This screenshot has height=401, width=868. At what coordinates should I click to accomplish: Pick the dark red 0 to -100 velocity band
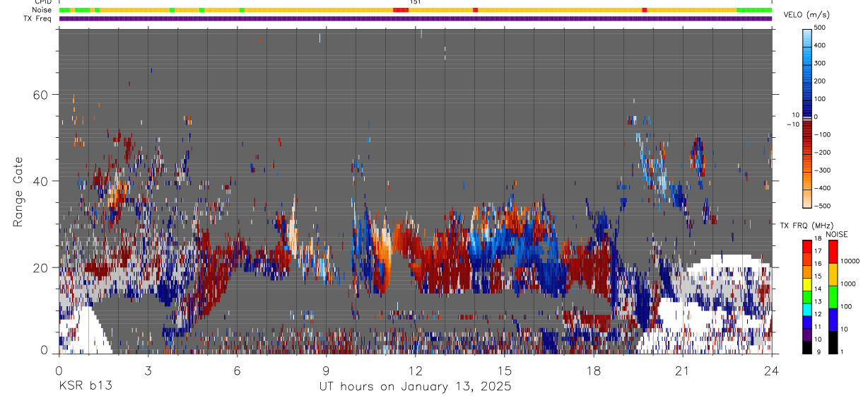coord(807,127)
